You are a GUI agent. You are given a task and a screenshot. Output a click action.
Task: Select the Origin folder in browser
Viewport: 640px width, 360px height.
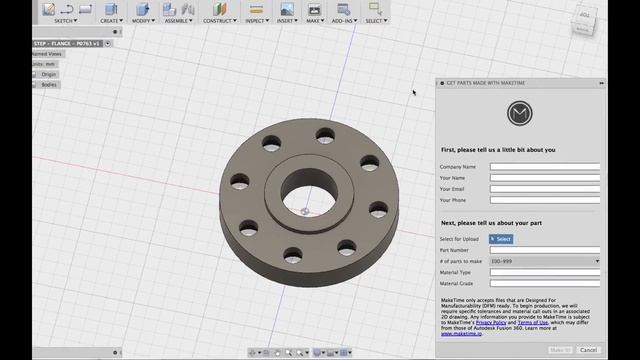click(x=49, y=74)
